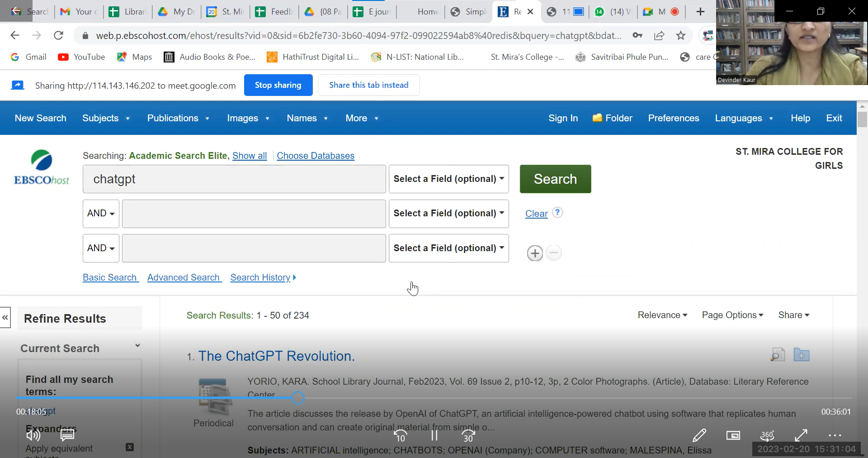The height and width of the screenshot is (458, 868).
Task: Expand Search History
Action: (x=263, y=277)
